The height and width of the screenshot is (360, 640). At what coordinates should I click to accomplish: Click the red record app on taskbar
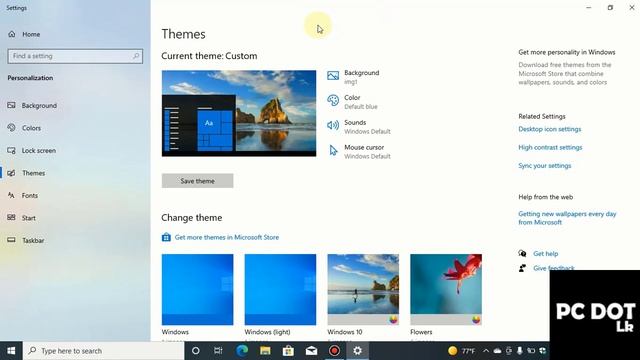334,351
